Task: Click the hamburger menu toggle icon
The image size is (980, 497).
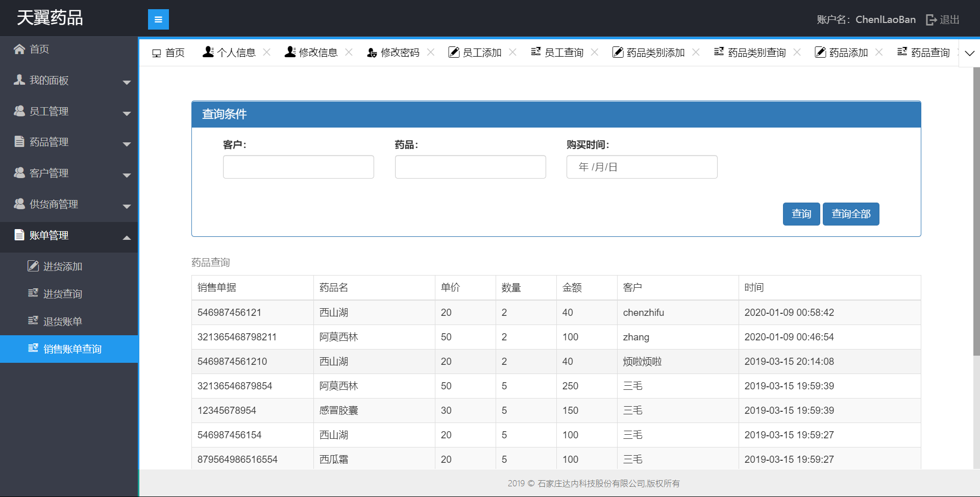Action: (158, 19)
